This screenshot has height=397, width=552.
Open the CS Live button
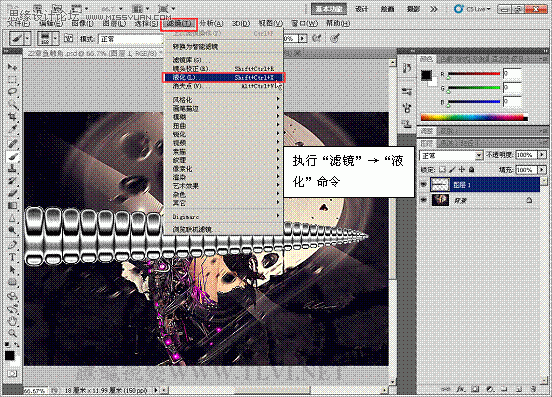click(473, 9)
